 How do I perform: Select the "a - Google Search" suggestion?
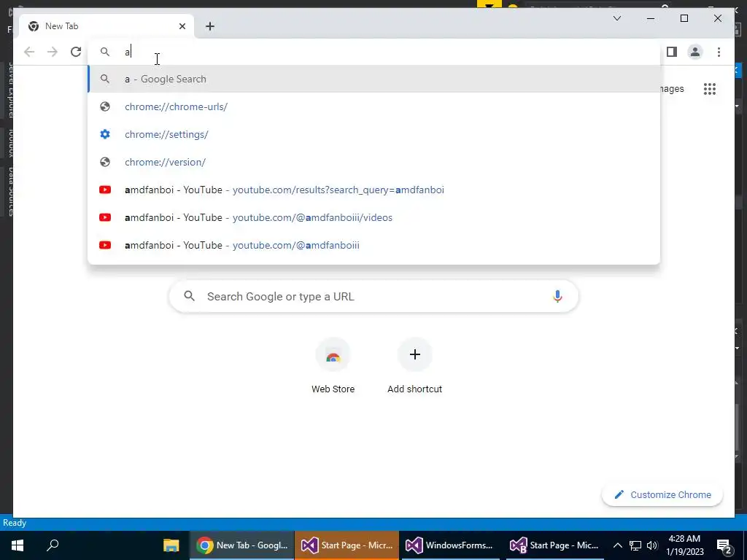click(x=374, y=79)
